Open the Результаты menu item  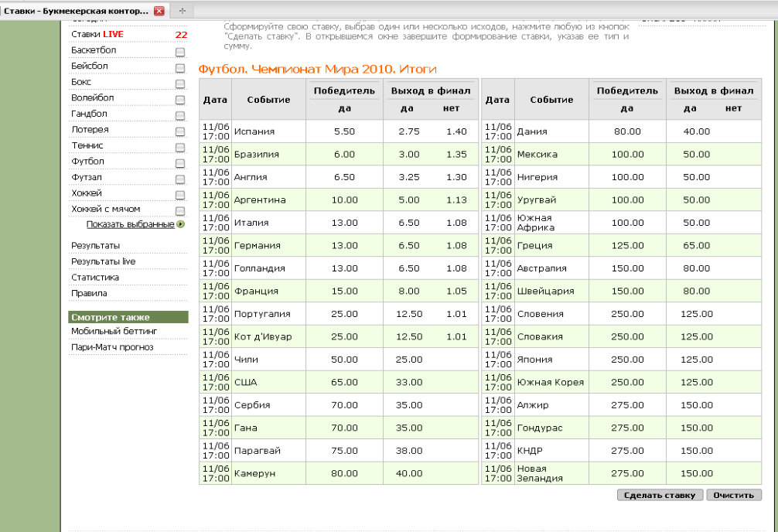click(x=95, y=245)
